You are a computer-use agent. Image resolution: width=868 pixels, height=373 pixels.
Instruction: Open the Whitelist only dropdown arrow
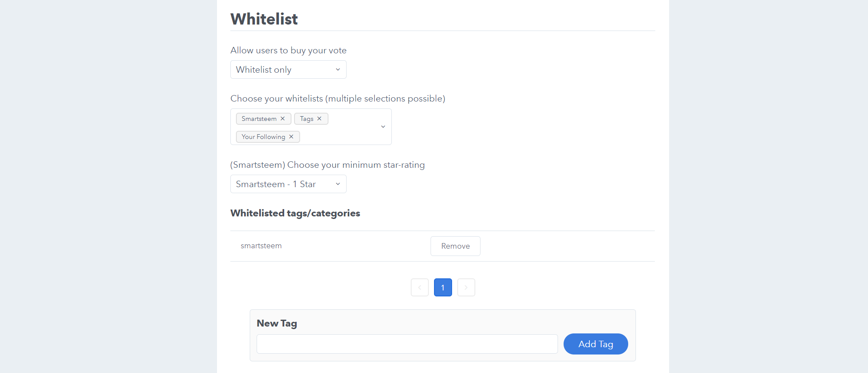point(338,70)
